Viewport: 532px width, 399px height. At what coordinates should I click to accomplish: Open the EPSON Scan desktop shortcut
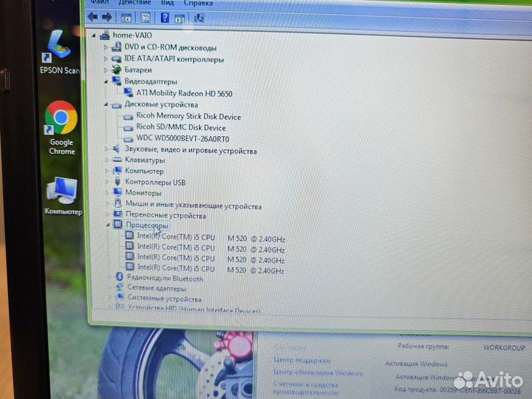point(60,52)
